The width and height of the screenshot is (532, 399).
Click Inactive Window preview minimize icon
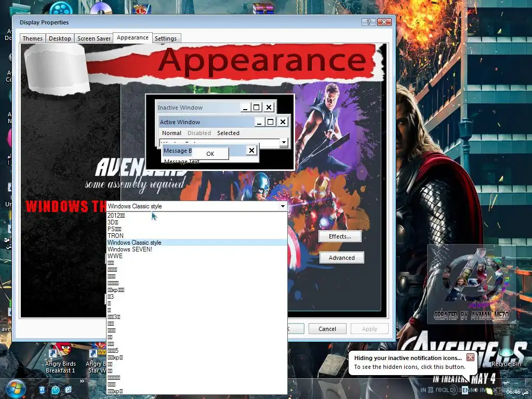(x=245, y=107)
